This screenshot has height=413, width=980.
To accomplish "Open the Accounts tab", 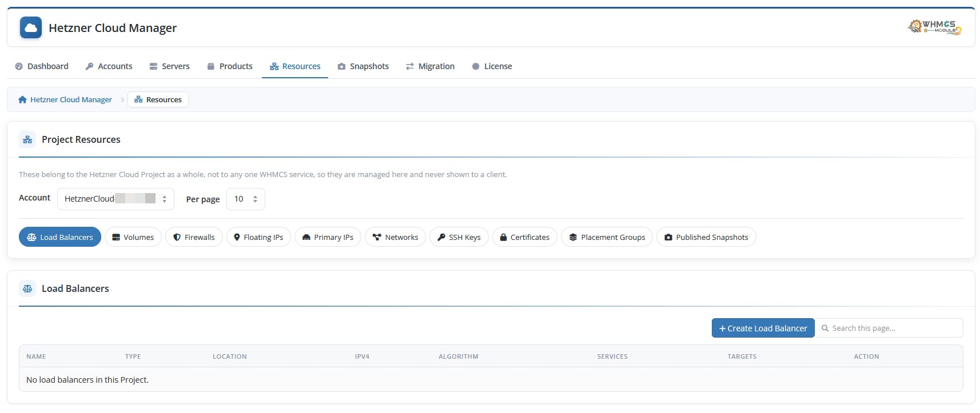I will tap(109, 66).
